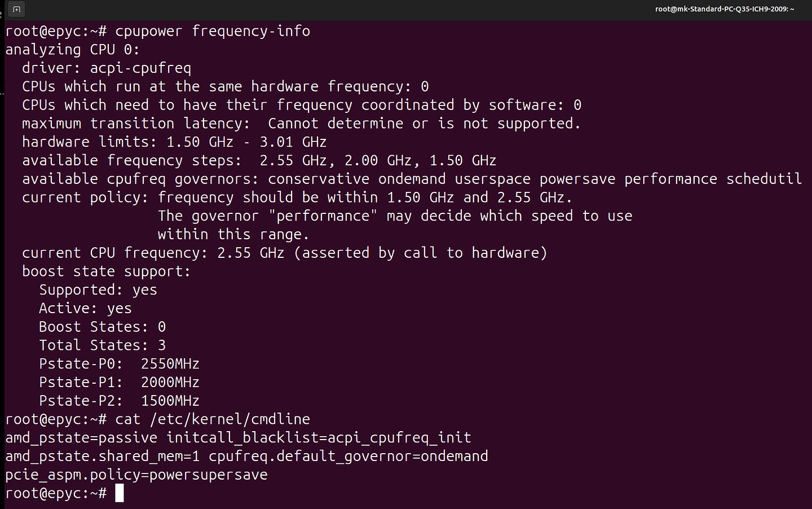Click the "Pstate-P0: 2550MHz" line
812x509 pixels.
point(119,364)
